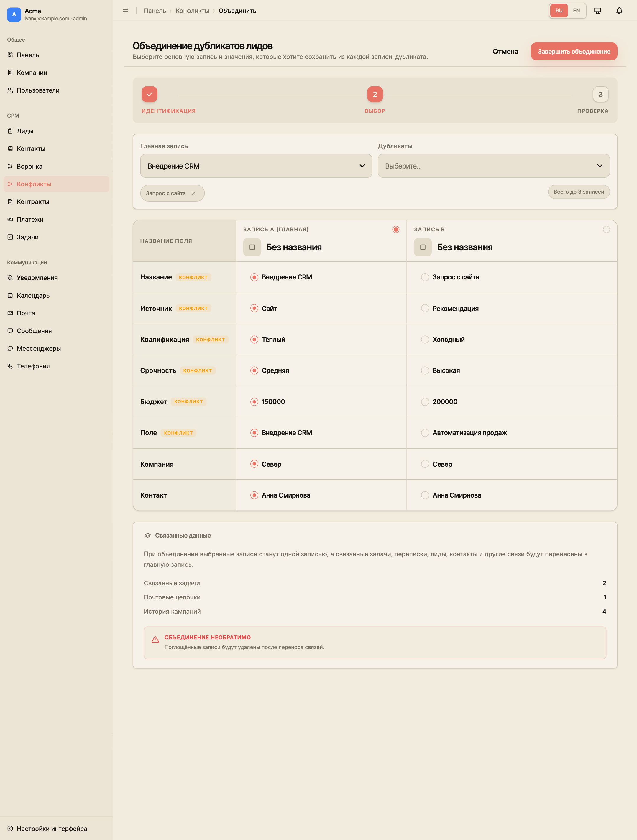Switch language to RU
The image size is (637, 840).
click(559, 11)
